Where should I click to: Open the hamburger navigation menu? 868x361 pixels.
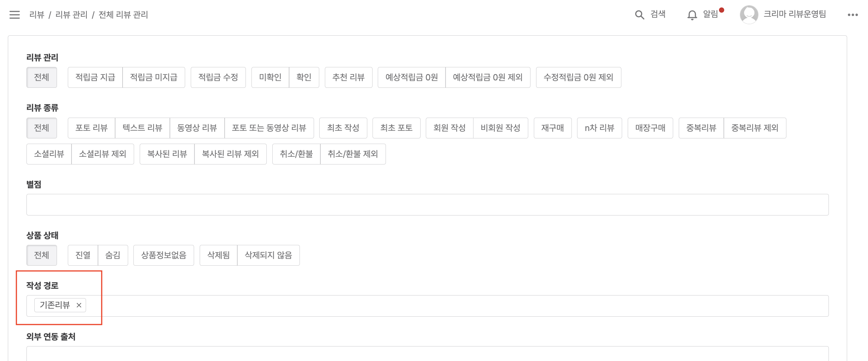coord(15,15)
